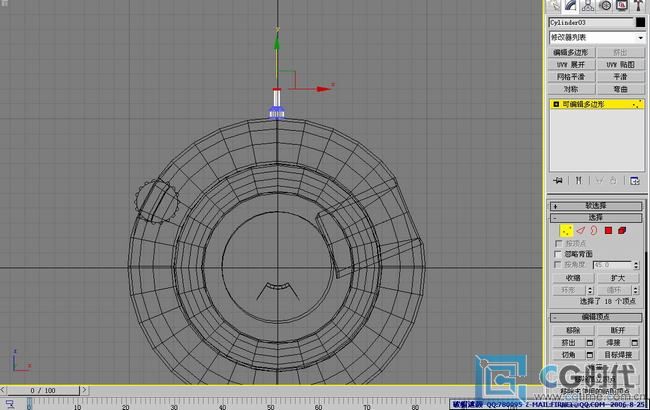Open the Motion panel wheel icon
The height and width of the screenshot is (410, 650).
(x=605, y=5)
